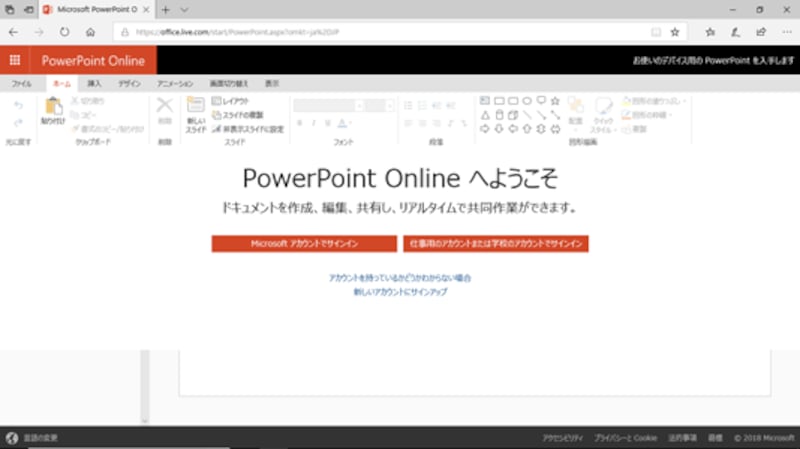
Task: Click the redo arrow in the ribbon
Action: coord(18,123)
